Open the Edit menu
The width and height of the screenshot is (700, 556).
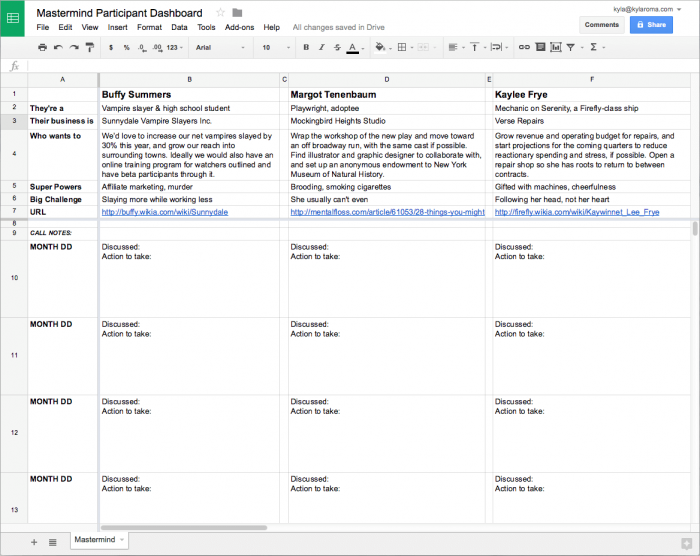(65, 27)
